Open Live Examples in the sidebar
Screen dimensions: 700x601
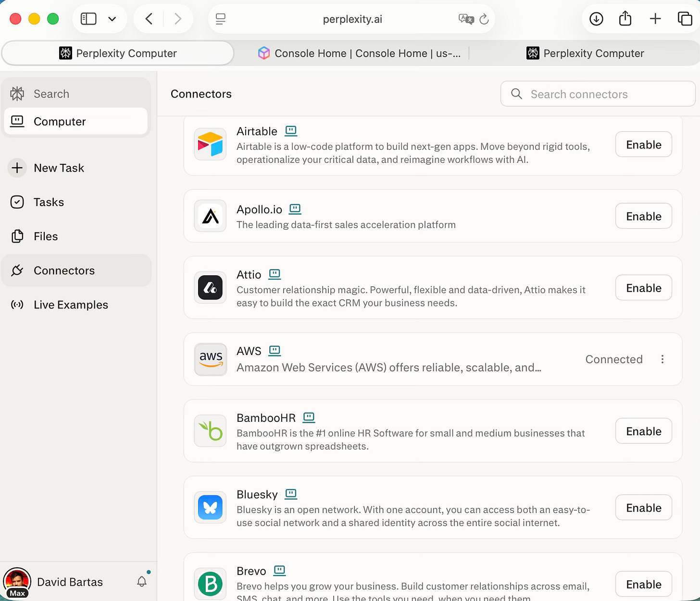coord(76,305)
